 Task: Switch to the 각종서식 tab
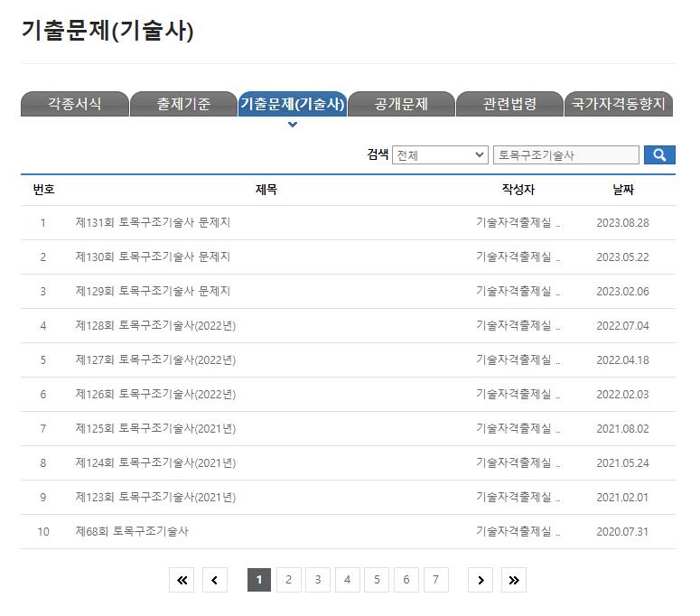tap(75, 104)
